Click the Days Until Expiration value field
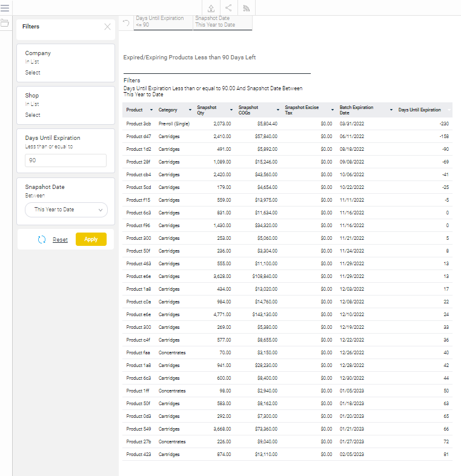This screenshot has width=461, height=476. 65,160
